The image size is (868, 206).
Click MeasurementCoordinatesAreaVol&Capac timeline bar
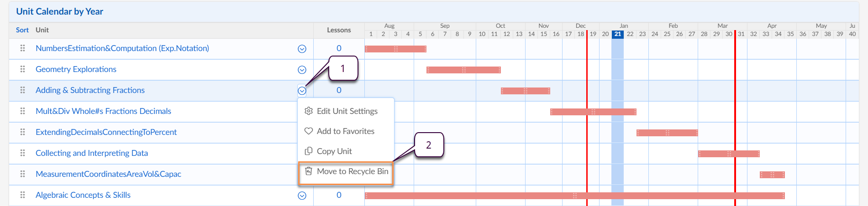(772, 175)
